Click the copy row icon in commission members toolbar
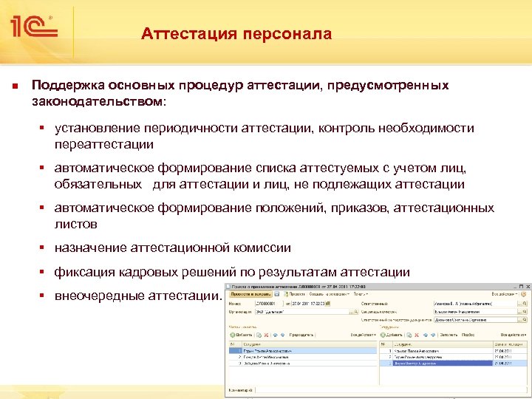This screenshot has height=399, width=532. [x=259, y=335]
